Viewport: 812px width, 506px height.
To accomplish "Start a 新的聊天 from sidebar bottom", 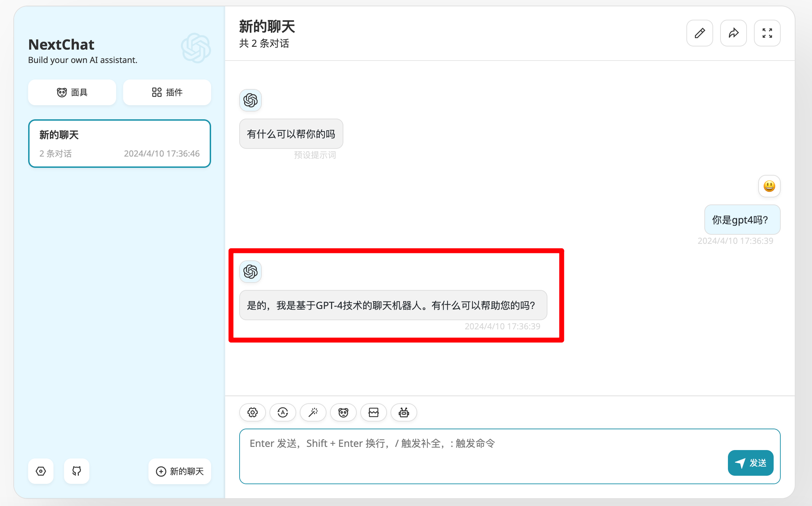I will click(x=180, y=471).
